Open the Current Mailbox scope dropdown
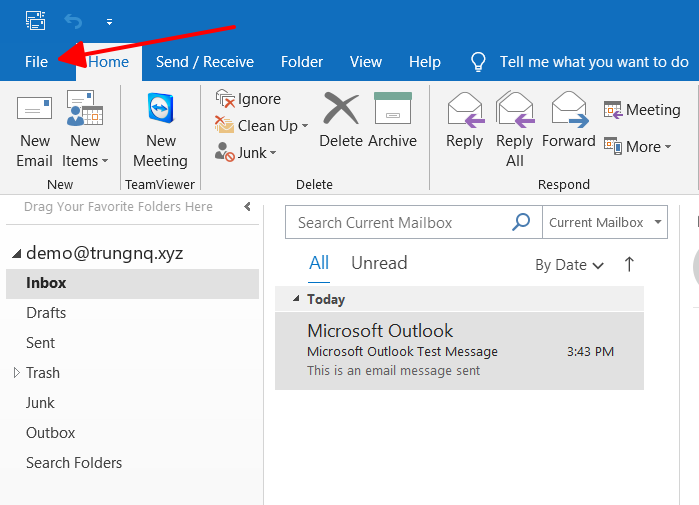 tap(605, 222)
